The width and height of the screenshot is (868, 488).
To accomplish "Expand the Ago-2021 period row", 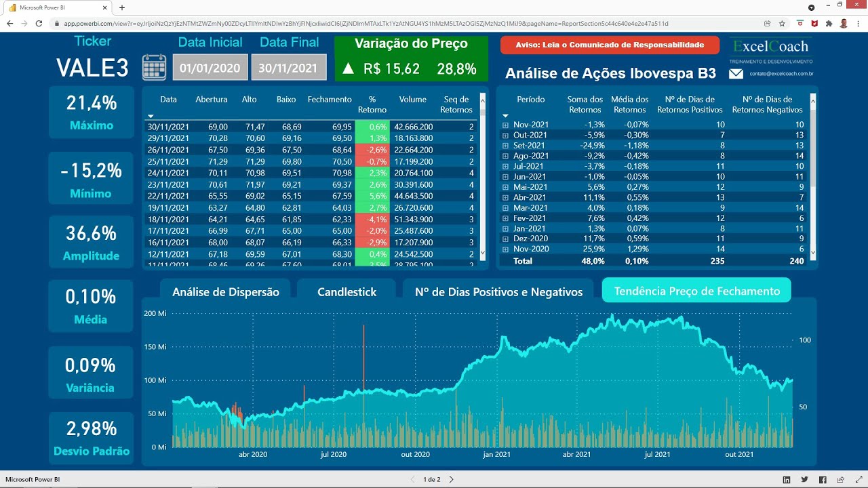I will pos(505,156).
